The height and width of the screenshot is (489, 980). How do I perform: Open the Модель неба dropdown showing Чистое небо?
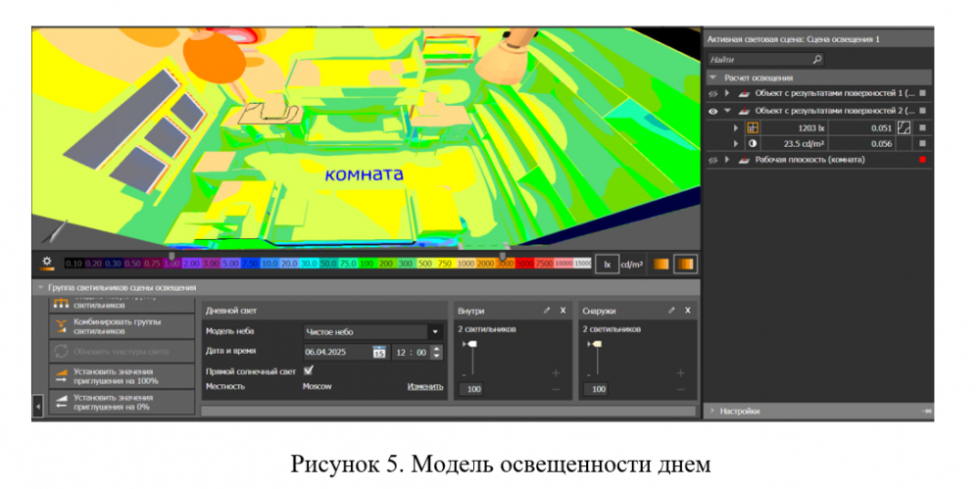(373, 331)
